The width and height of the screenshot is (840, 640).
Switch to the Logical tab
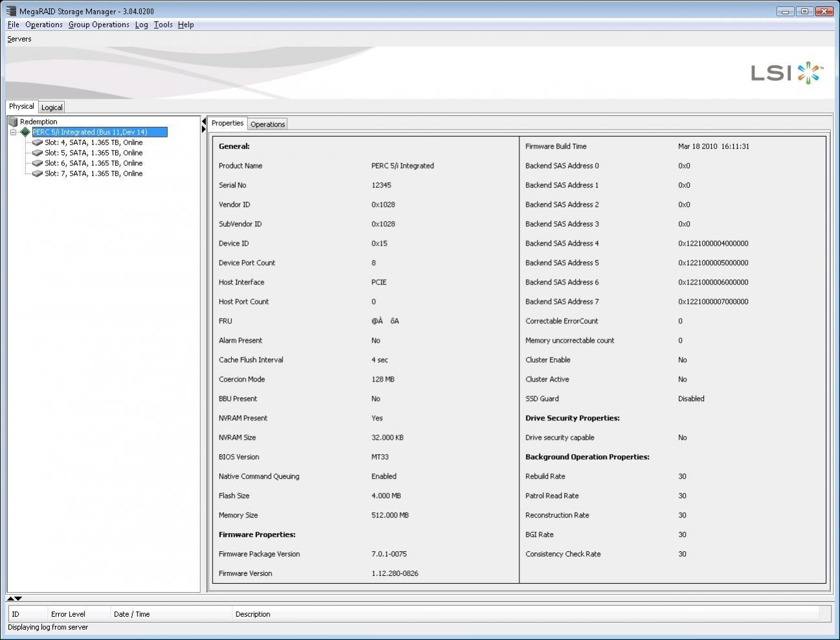pyautogui.click(x=52, y=108)
